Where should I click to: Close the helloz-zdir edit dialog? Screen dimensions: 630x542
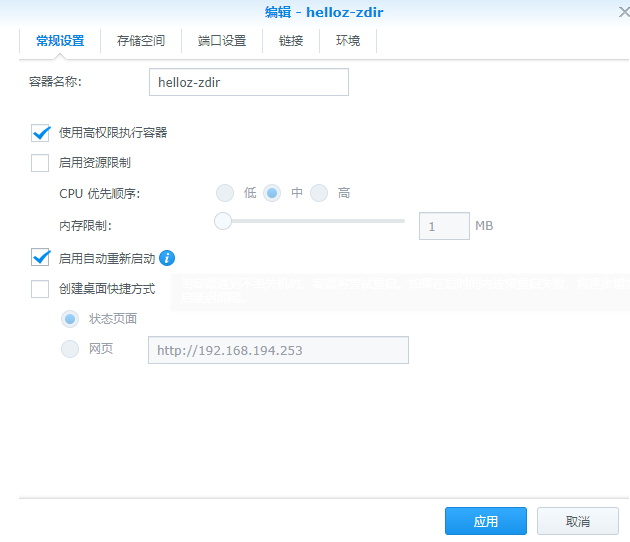click(x=624, y=12)
